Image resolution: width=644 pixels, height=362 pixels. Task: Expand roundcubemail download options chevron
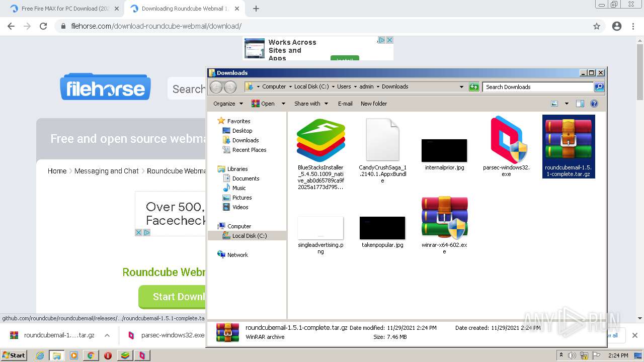[107, 335]
